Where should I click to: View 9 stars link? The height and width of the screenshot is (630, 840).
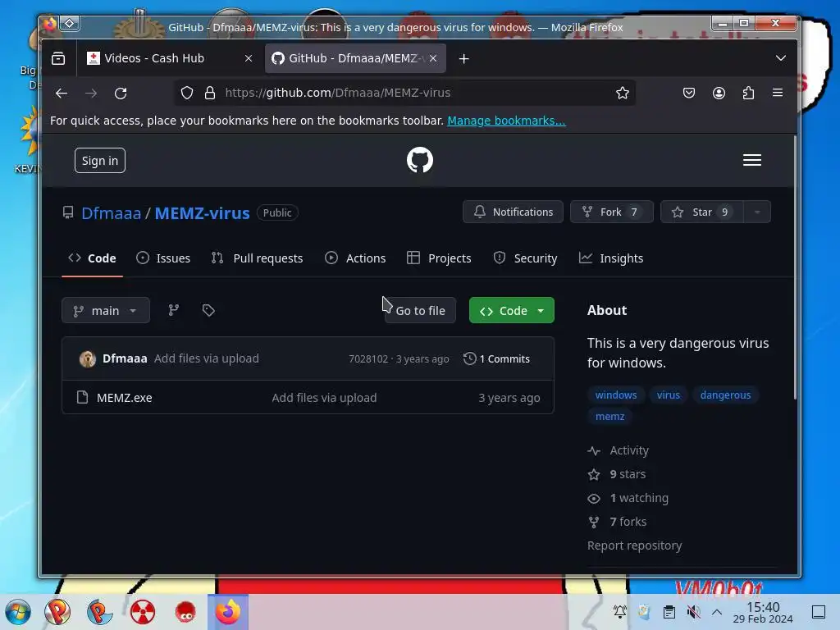point(617,474)
